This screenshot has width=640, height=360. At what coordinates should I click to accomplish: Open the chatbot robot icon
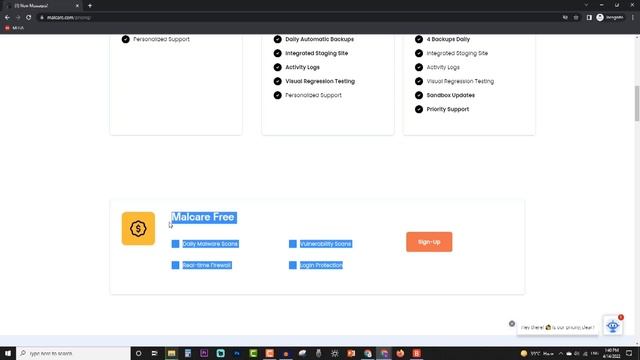613,326
